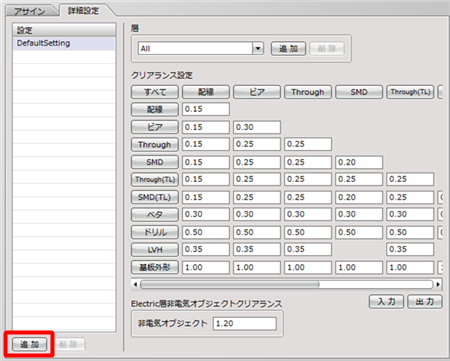
Task: Select the 詳細設定 tab
Action: point(83,10)
